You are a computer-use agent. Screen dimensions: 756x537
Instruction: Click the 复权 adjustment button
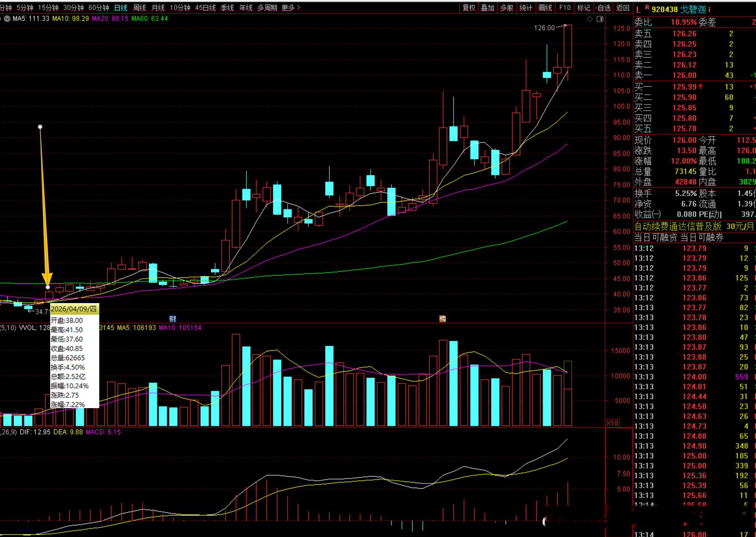(x=469, y=8)
